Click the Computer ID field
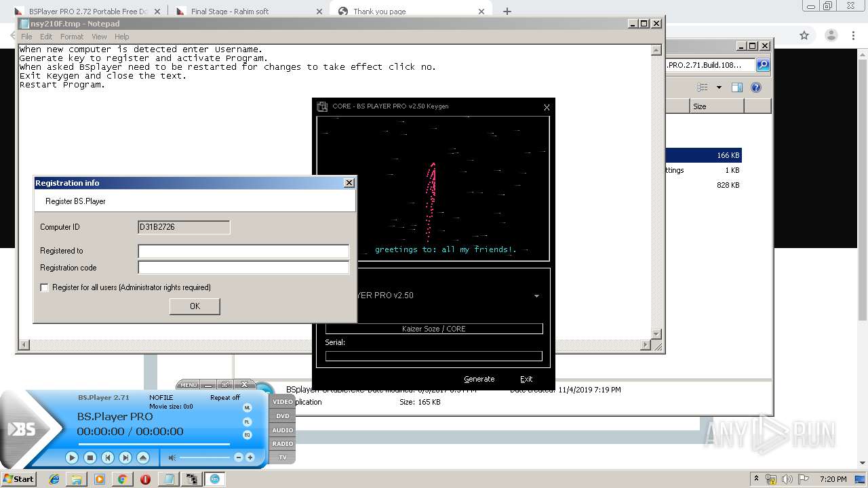The height and width of the screenshot is (488, 868). click(x=184, y=227)
